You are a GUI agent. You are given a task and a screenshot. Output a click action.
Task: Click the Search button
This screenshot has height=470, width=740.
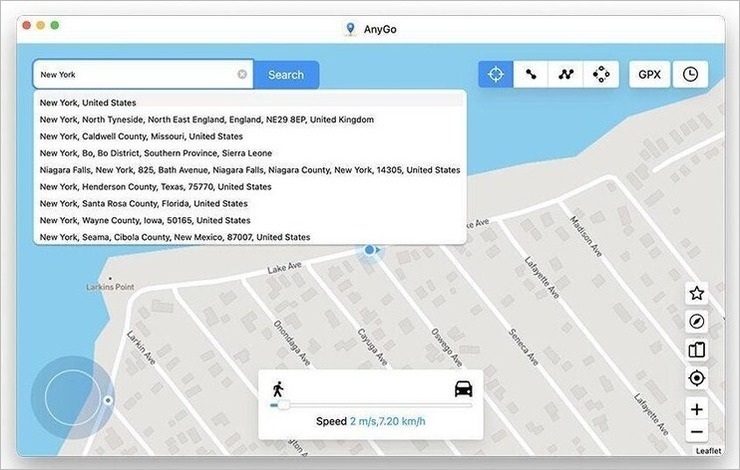(286, 75)
